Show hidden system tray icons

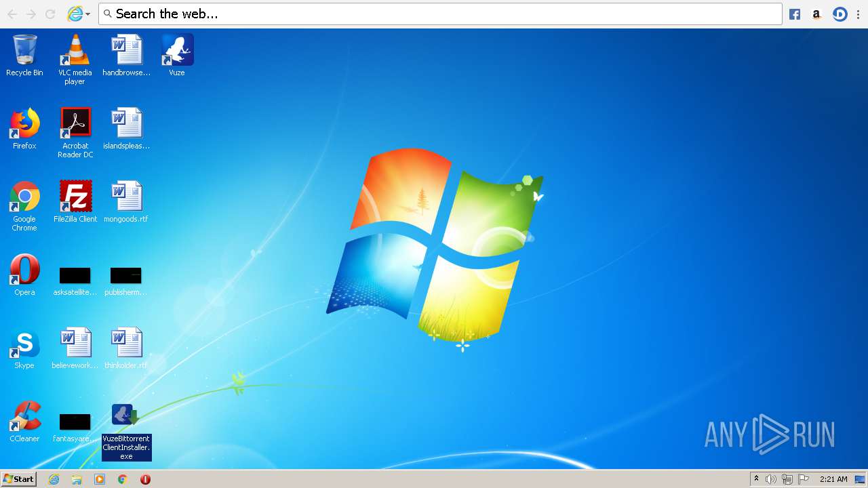point(757,479)
